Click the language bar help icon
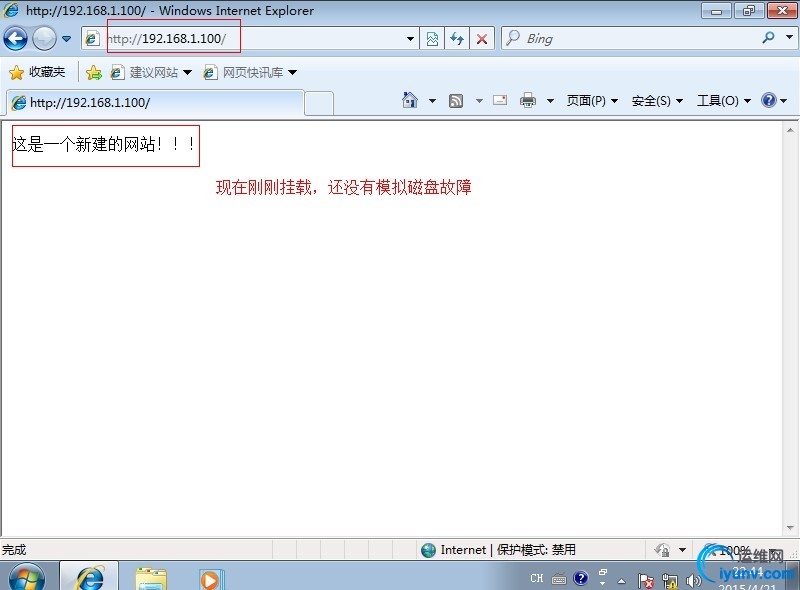The image size is (800, 590). pos(580,578)
